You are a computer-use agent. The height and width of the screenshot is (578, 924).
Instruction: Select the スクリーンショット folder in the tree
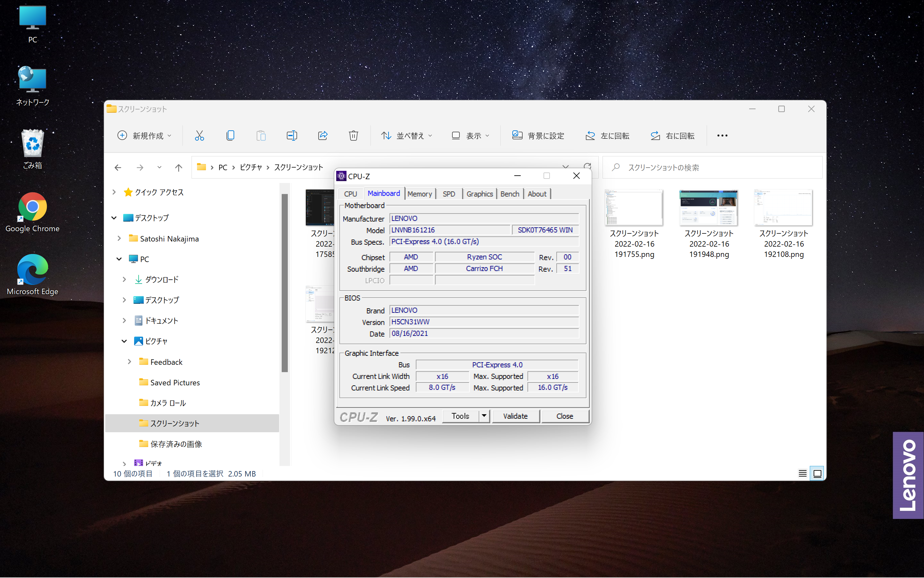point(192,423)
